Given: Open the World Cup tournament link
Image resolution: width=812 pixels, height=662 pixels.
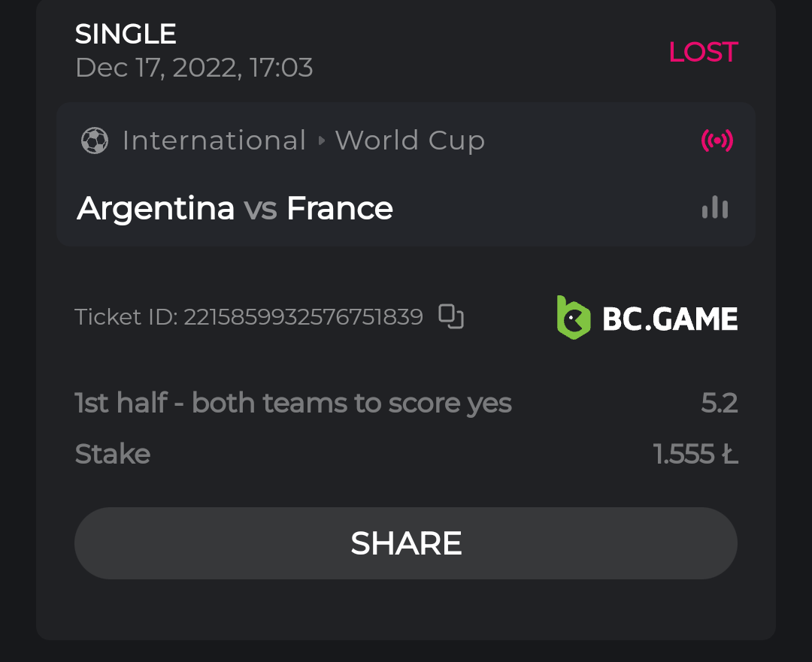Looking at the screenshot, I should [x=410, y=141].
